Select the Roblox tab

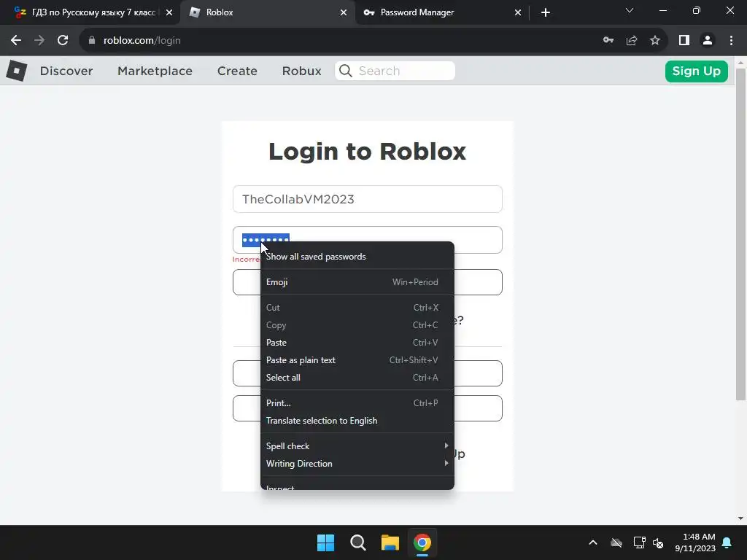pos(268,12)
